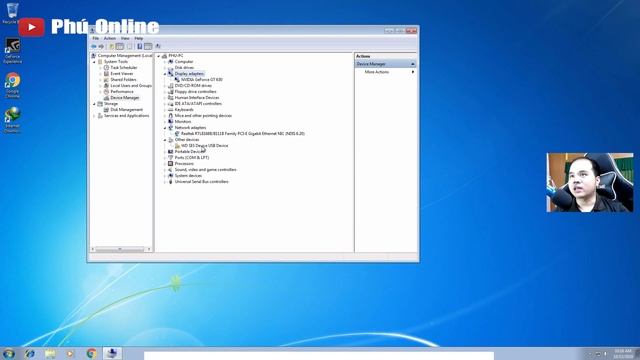640x360 pixels.
Task: Expand the Monitors category
Action: click(x=165, y=122)
